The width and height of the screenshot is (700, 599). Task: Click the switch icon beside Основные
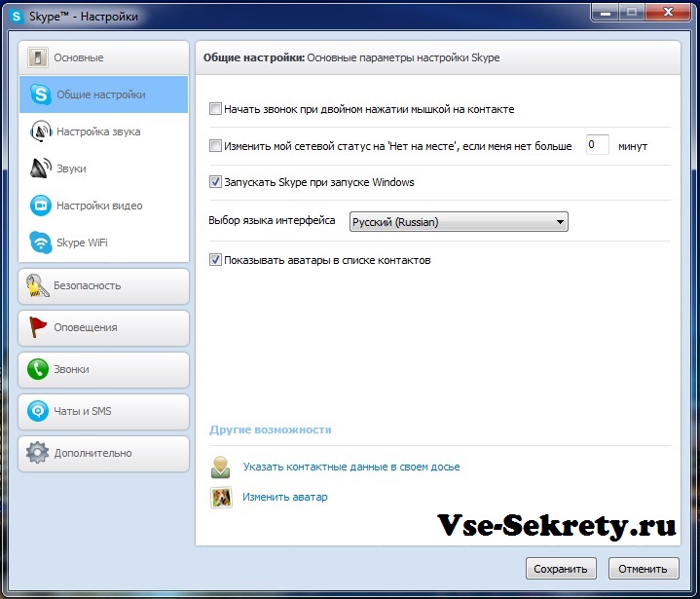click(38, 57)
